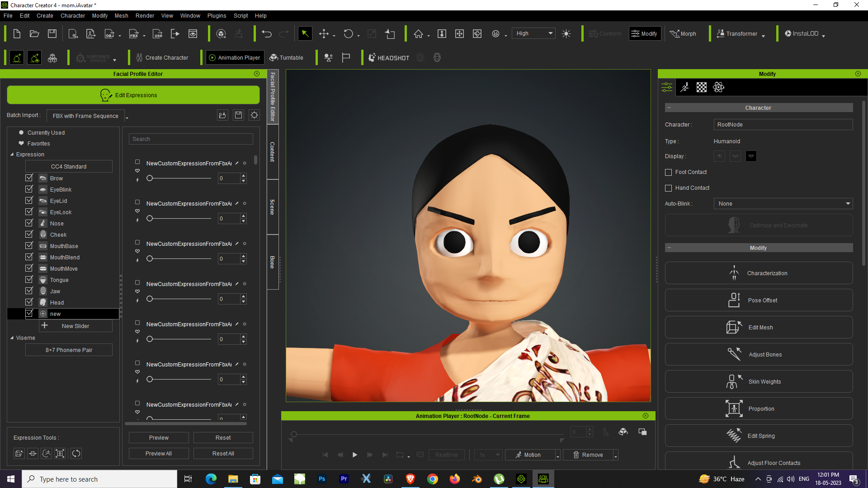Click the Export USD icon

coord(158,34)
